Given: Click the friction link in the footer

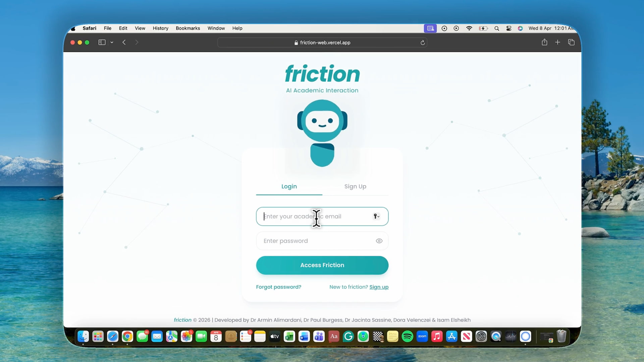Looking at the screenshot, I should [182, 320].
